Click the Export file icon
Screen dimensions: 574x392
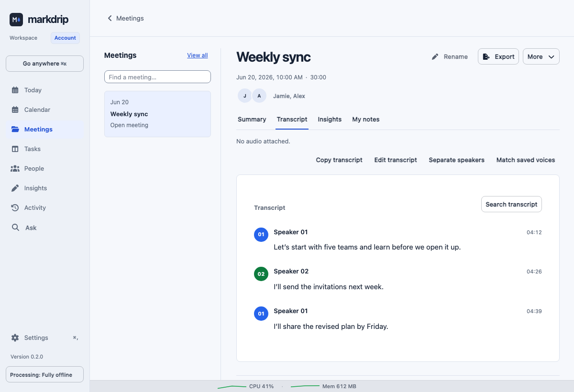click(x=486, y=56)
